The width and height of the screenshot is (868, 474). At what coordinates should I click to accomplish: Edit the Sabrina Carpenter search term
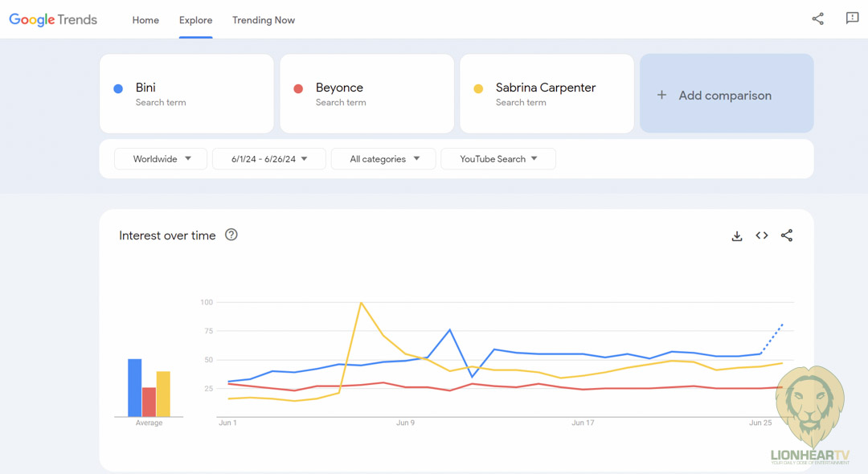click(x=547, y=93)
